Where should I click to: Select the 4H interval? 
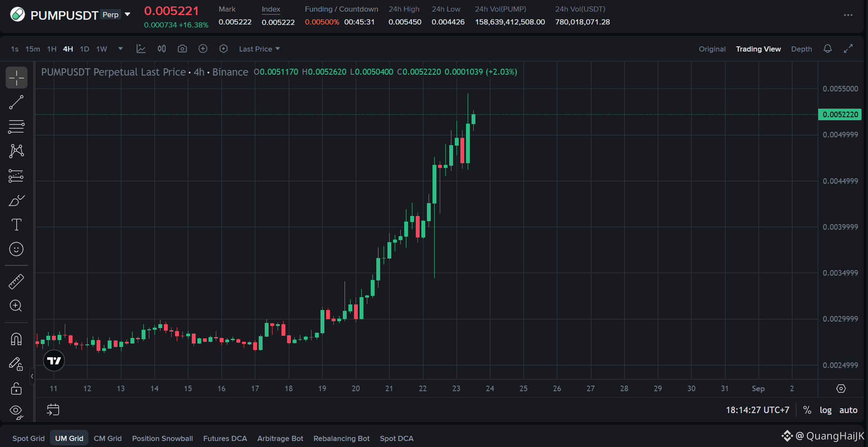68,49
